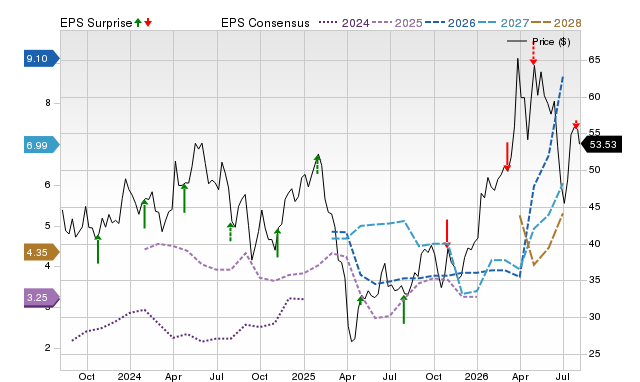
Task: Click the 6 label on the EPS axis
Action: click(x=48, y=185)
